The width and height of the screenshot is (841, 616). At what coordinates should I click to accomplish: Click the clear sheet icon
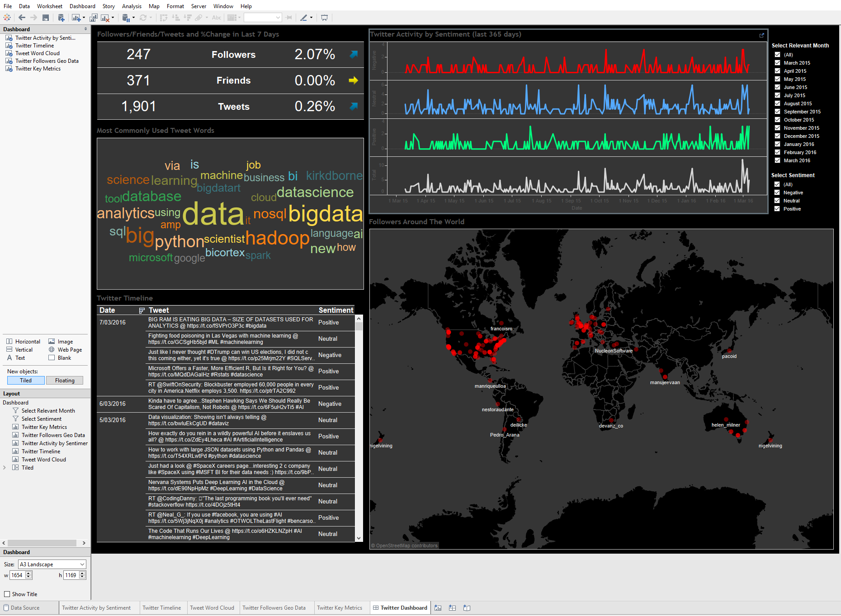click(105, 18)
